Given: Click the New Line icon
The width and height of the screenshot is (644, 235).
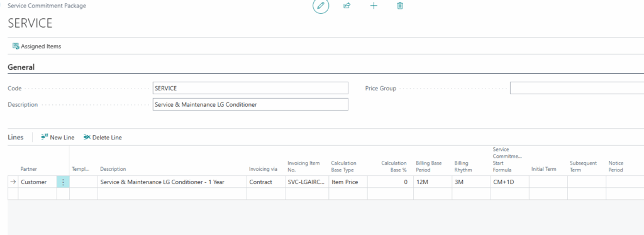Looking at the screenshot, I should pos(45,138).
